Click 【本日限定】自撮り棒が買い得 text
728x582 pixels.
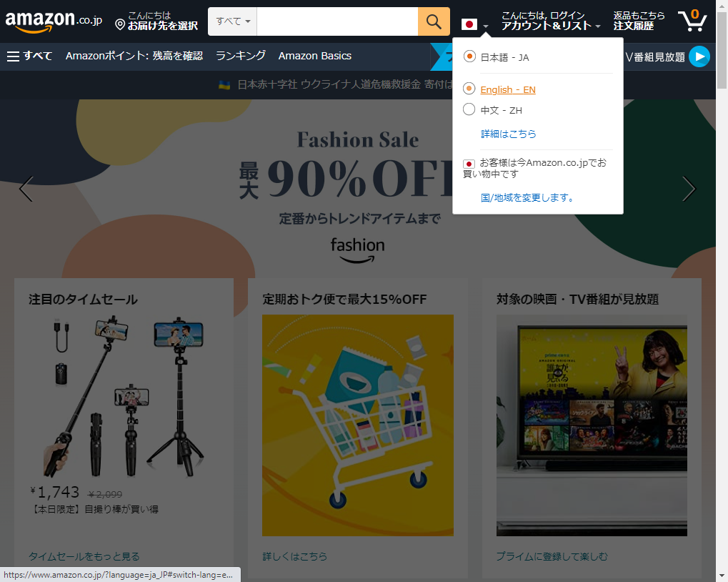pyautogui.click(x=95, y=510)
